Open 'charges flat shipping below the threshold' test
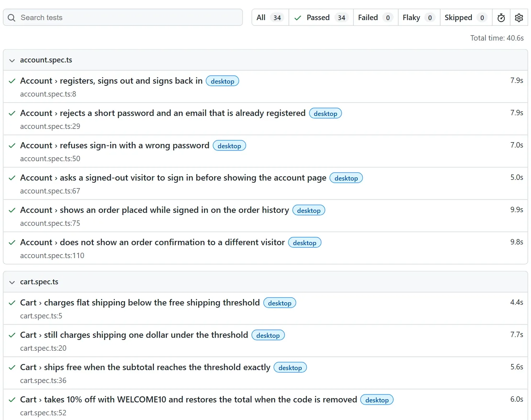This screenshot has height=420, width=531. click(x=140, y=303)
